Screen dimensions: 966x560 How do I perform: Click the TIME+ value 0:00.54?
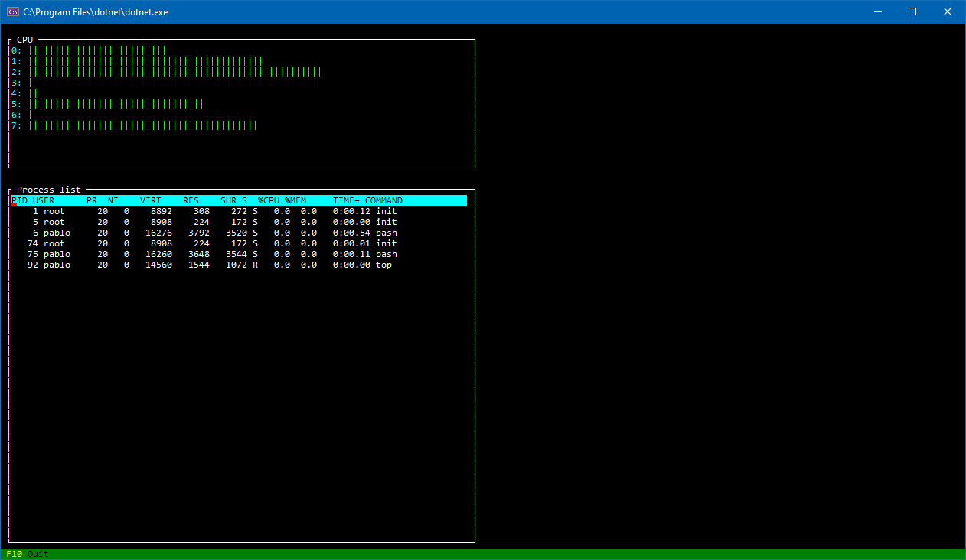[351, 233]
